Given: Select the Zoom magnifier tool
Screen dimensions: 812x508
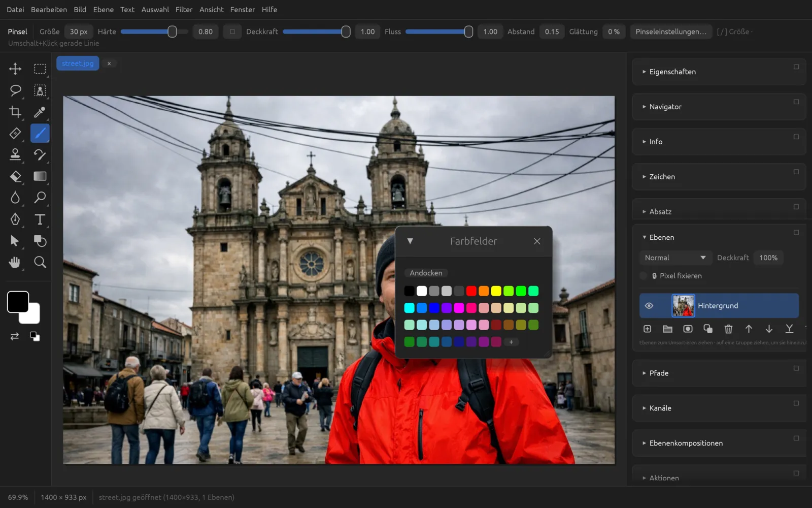Looking at the screenshot, I should 40,262.
